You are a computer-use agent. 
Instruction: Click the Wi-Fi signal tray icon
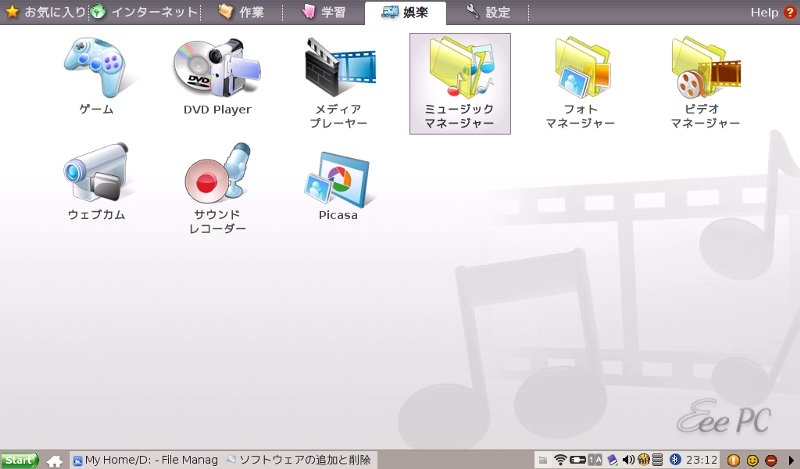coord(560,460)
